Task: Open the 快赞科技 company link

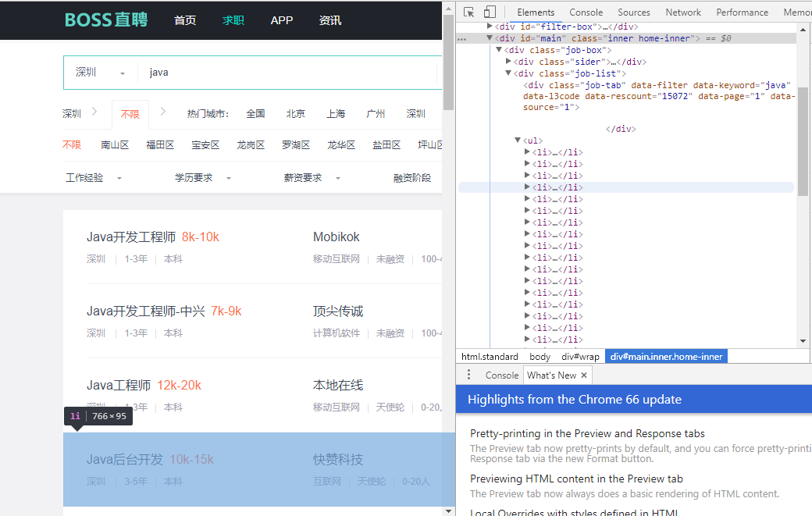Action: [338, 459]
